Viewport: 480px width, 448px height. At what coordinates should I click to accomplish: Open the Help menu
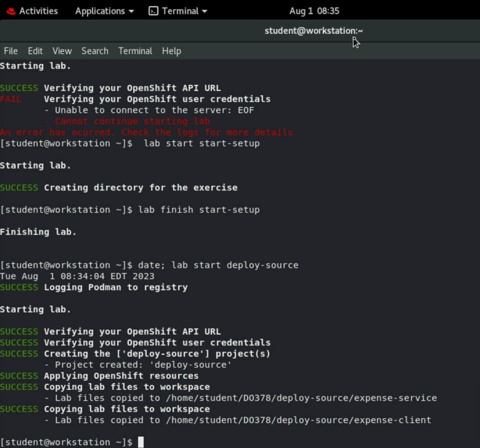pyautogui.click(x=171, y=51)
